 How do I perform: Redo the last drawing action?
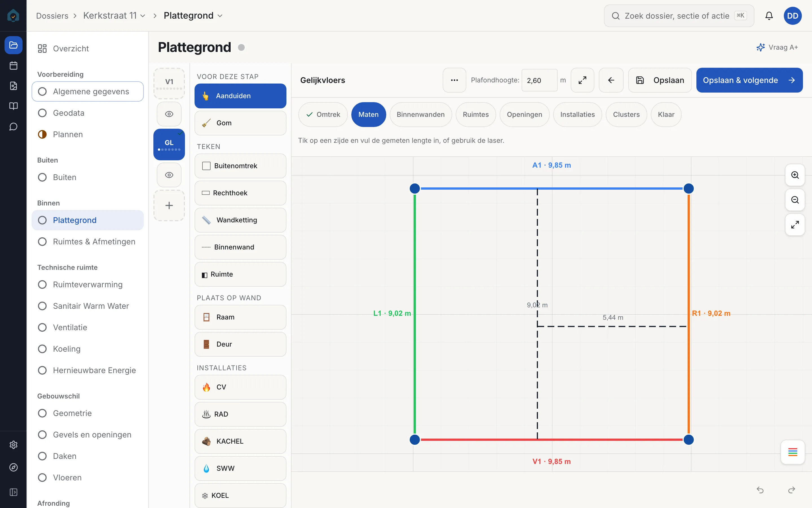[x=791, y=490]
